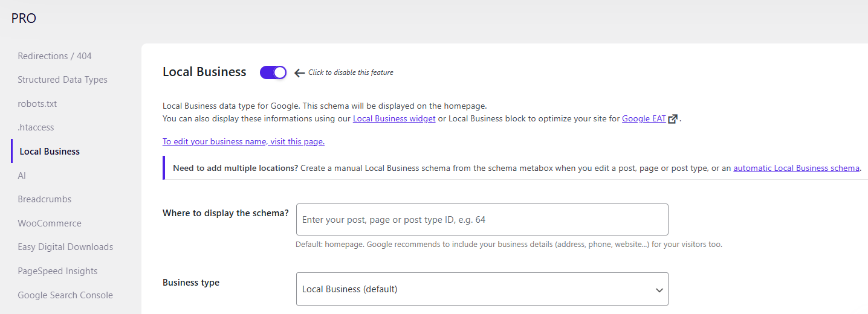Click the PRO title text
The height and width of the screenshot is (314, 868).
[24, 19]
